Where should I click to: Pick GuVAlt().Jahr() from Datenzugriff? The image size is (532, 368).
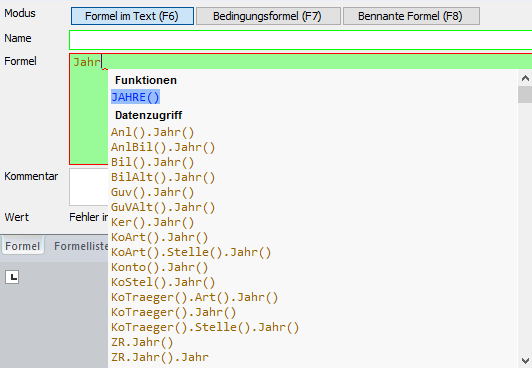[x=163, y=207]
